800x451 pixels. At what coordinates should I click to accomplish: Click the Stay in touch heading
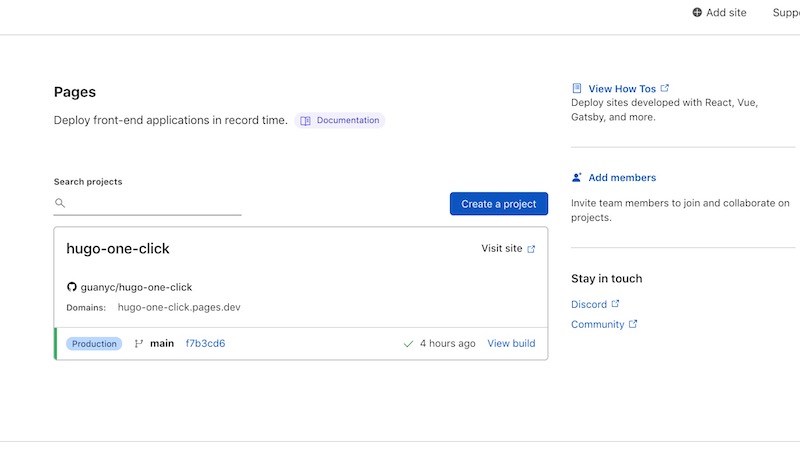tap(607, 279)
